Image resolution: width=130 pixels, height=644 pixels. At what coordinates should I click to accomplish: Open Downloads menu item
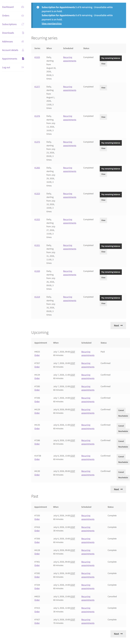8,33
